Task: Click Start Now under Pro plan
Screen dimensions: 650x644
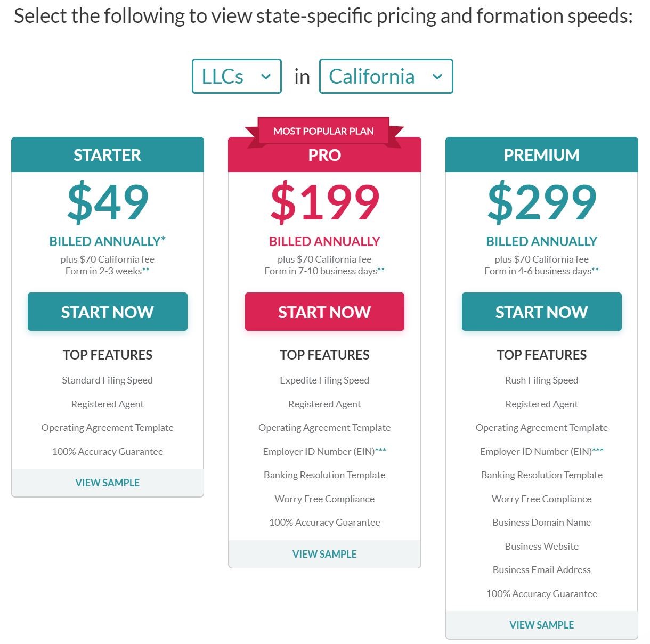Action: 324,312
